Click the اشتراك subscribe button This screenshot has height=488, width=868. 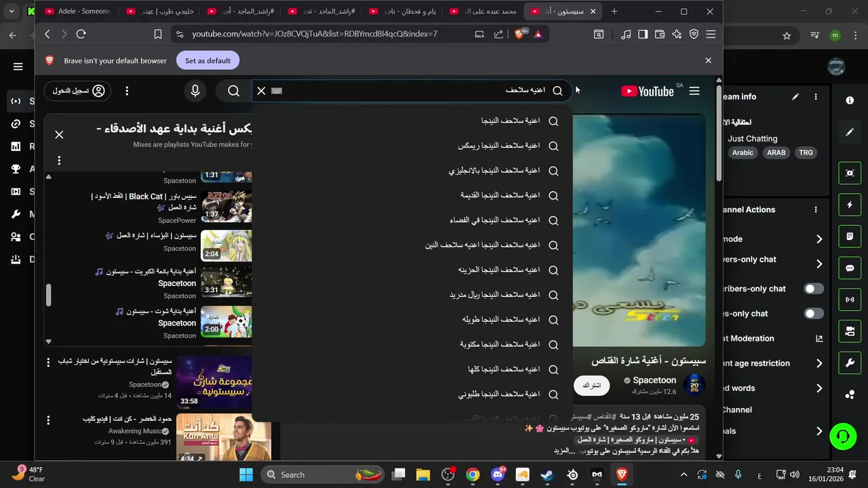point(592,385)
